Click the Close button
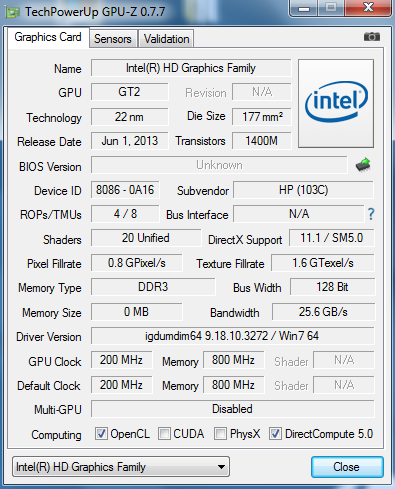395x489 pixels. (347, 467)
